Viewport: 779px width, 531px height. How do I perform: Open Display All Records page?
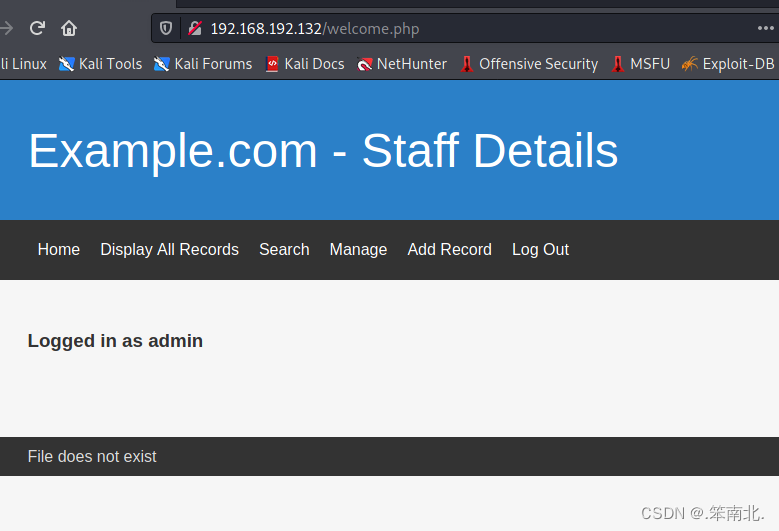click(x=169, y=249)
